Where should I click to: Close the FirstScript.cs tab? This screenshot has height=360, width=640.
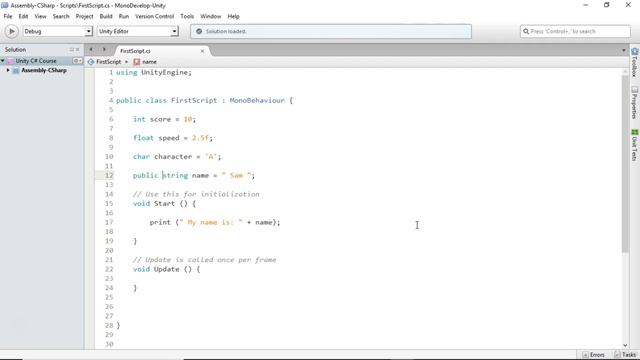click(202, 51)
